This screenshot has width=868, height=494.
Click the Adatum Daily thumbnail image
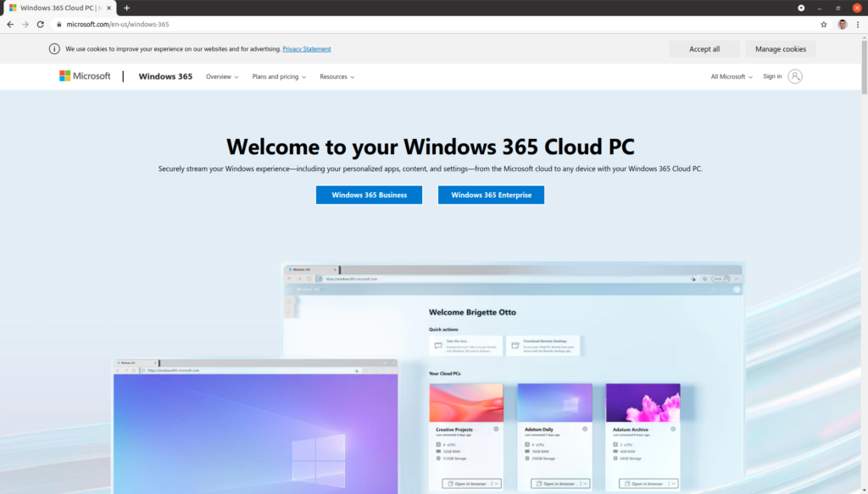pos(554,402)
